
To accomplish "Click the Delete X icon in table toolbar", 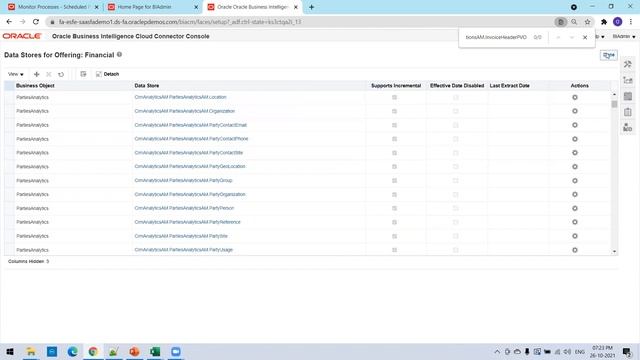I will 49,74.
